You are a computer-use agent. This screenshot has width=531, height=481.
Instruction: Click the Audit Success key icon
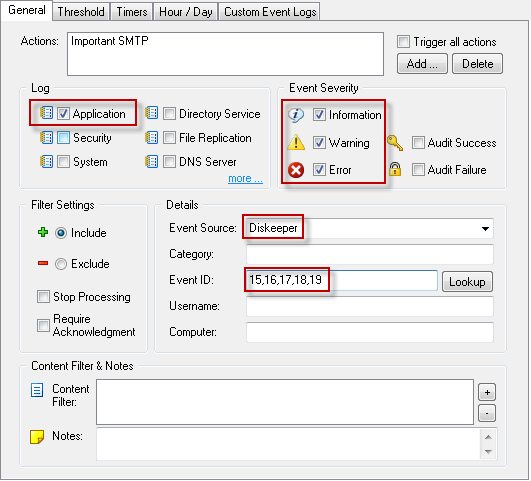coord(395,143)
